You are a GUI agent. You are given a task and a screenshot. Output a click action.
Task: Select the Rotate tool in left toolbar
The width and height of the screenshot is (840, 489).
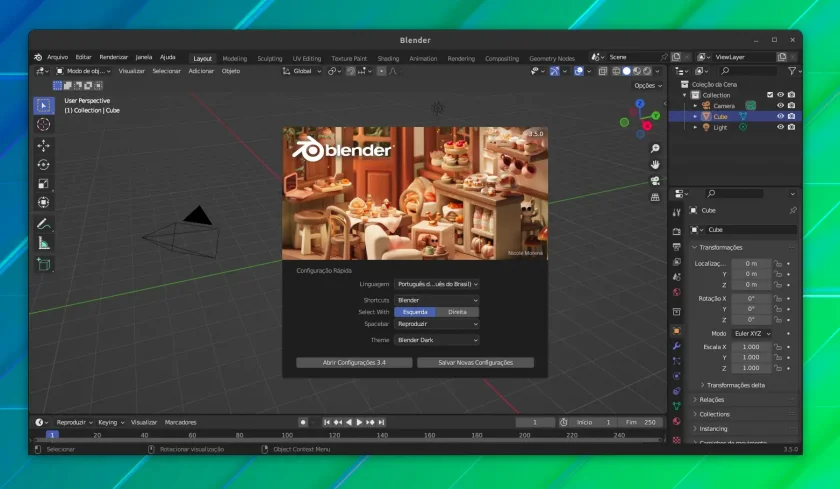(43, 164)
